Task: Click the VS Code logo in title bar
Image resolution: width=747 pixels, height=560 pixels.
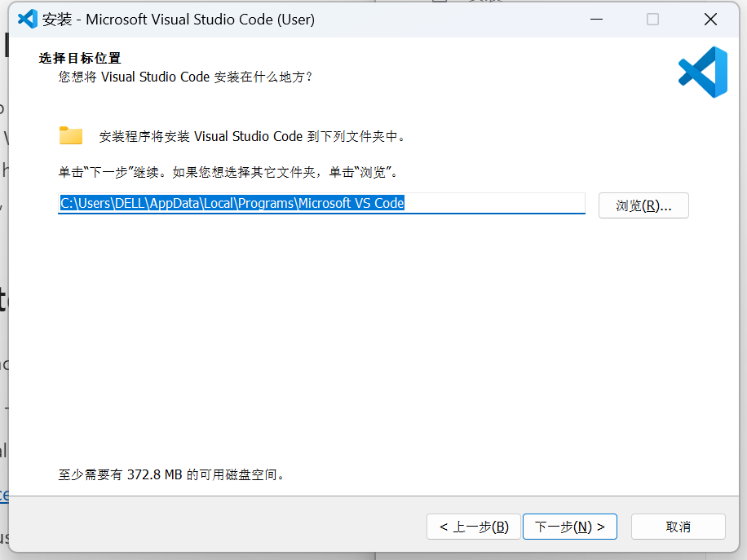Action: pyautogui.click(x=28, y=19)
